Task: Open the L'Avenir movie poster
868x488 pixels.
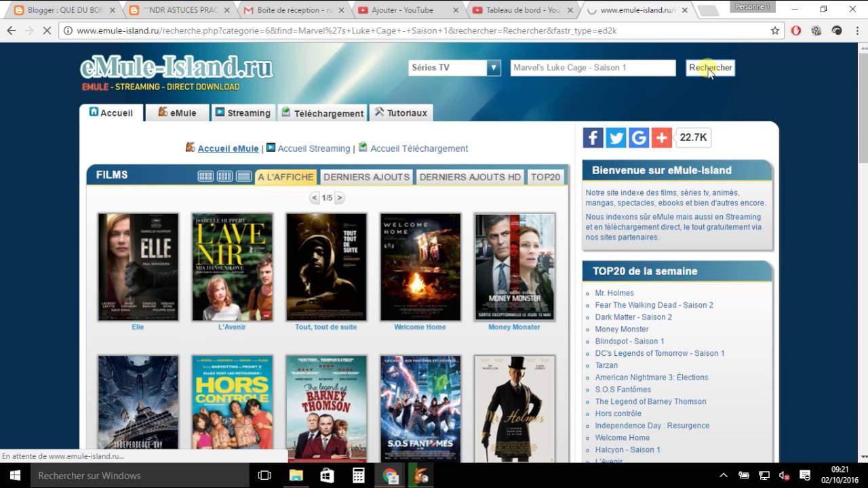Action: click(x=233, y=267)
